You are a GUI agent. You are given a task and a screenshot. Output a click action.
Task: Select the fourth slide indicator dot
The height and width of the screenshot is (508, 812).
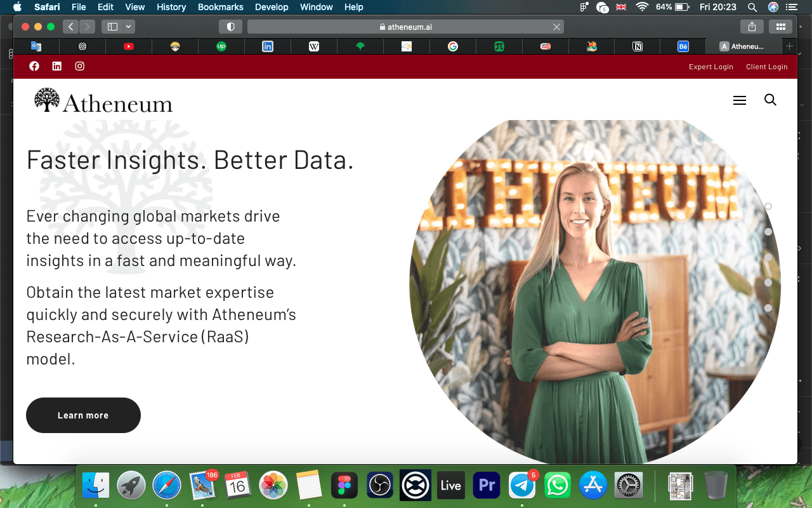(x=768, y=283)
